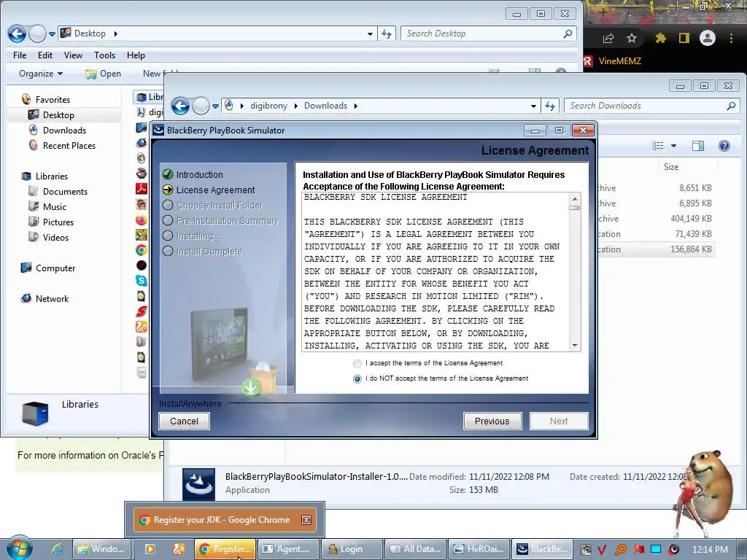Refresh the Desktop explorer window
747x560 pixels.
387,34
